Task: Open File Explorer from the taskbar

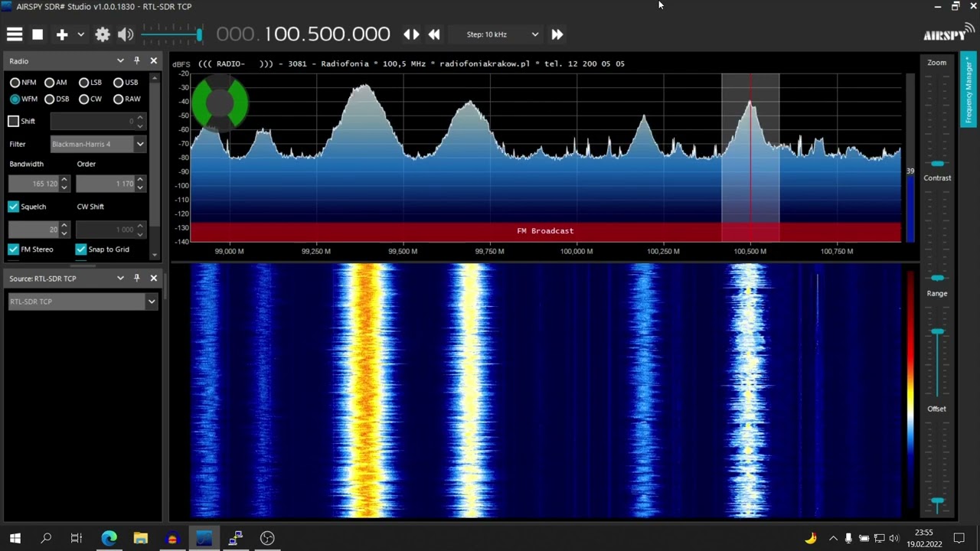Action: [x=141, y=538]
